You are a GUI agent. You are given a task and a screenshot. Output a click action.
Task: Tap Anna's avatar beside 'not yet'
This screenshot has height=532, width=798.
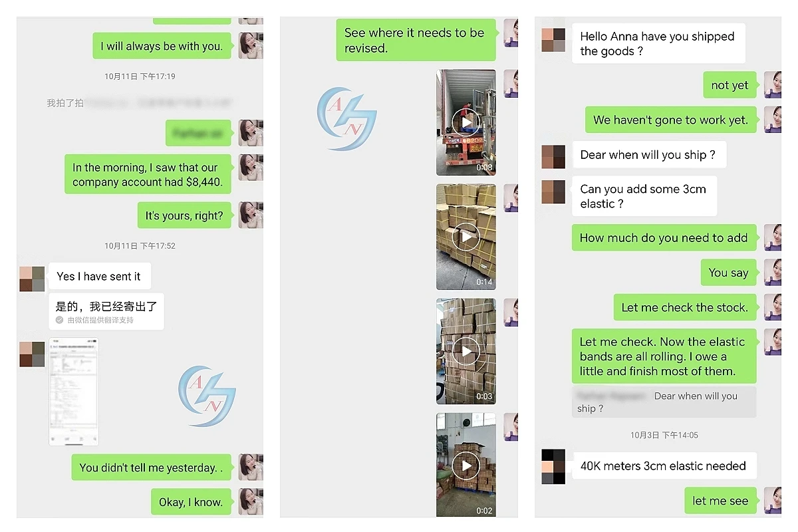[773, 85]
